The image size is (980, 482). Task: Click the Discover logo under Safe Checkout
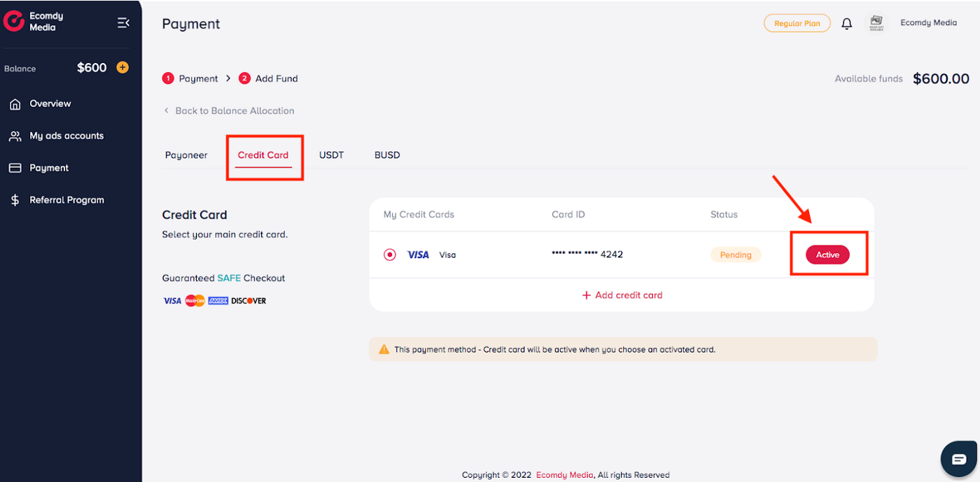click(249, 301)
